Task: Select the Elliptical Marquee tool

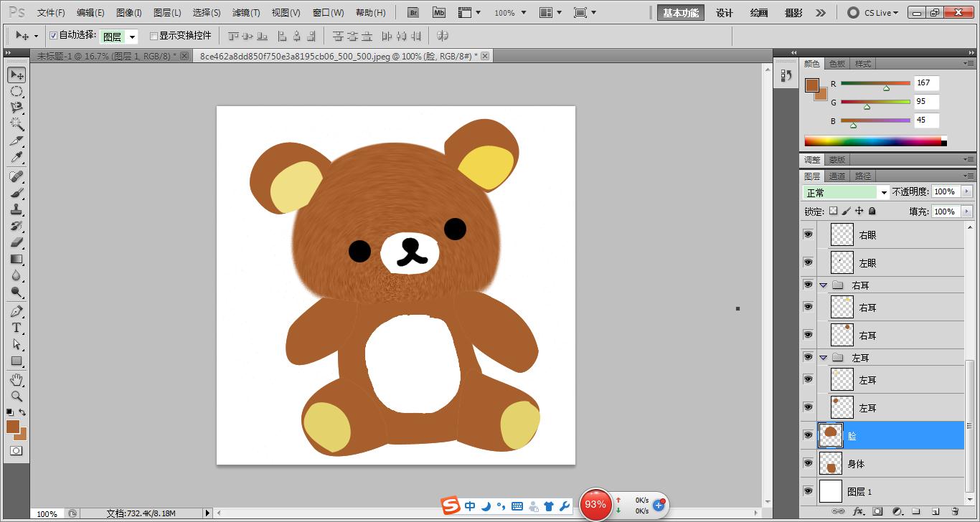Action: 17,92
